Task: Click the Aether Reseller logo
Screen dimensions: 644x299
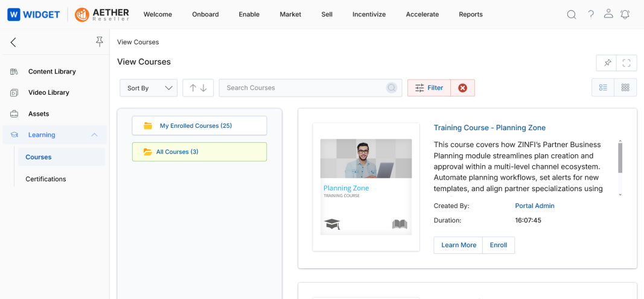Action: [102, 14]
